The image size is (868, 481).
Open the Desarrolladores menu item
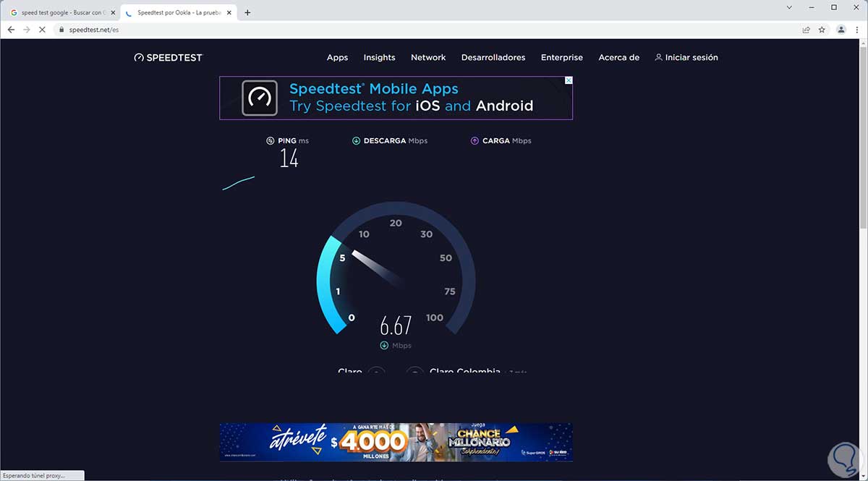(x=493, y=57)
